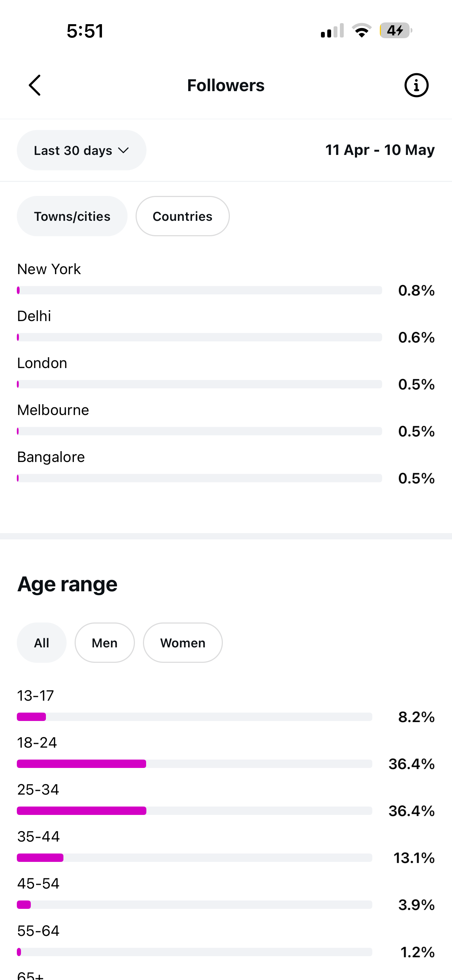
Task: Switch to the Countries filter
Action: click(x=183, y=216)
